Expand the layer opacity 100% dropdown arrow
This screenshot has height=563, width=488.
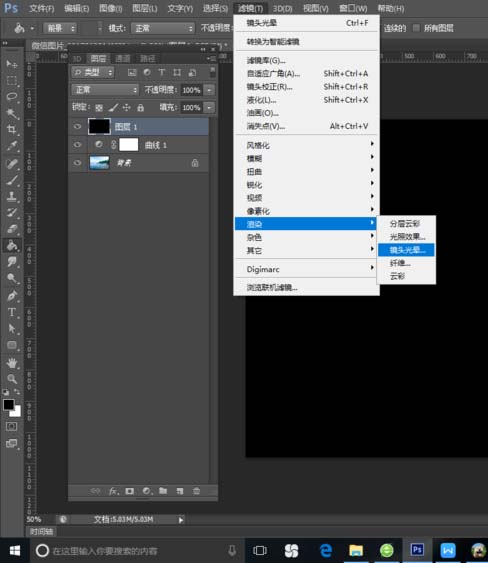tap(209, 90)
